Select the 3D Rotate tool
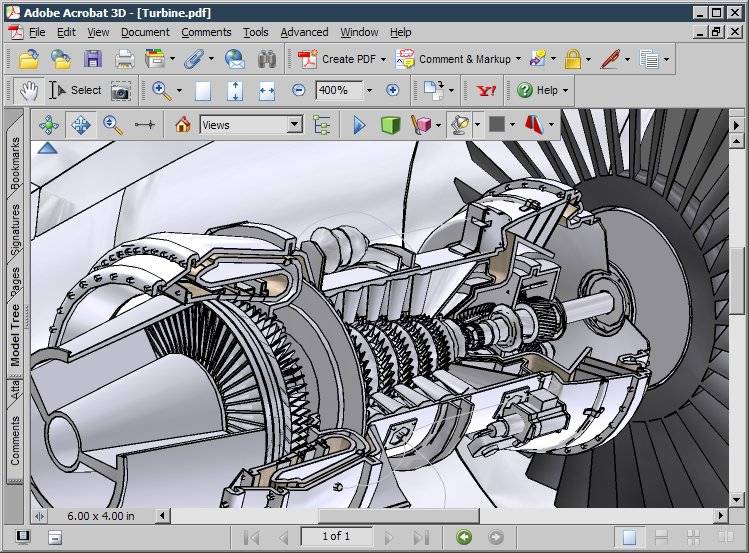The height and width of the screenshot is (553, 749). (49, 125)
